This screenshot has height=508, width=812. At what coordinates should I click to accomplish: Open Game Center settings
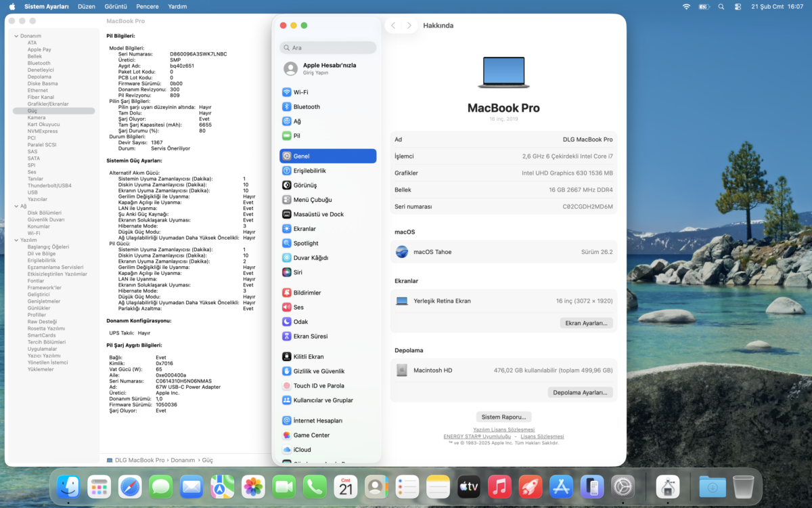click(x=328, y=436)
